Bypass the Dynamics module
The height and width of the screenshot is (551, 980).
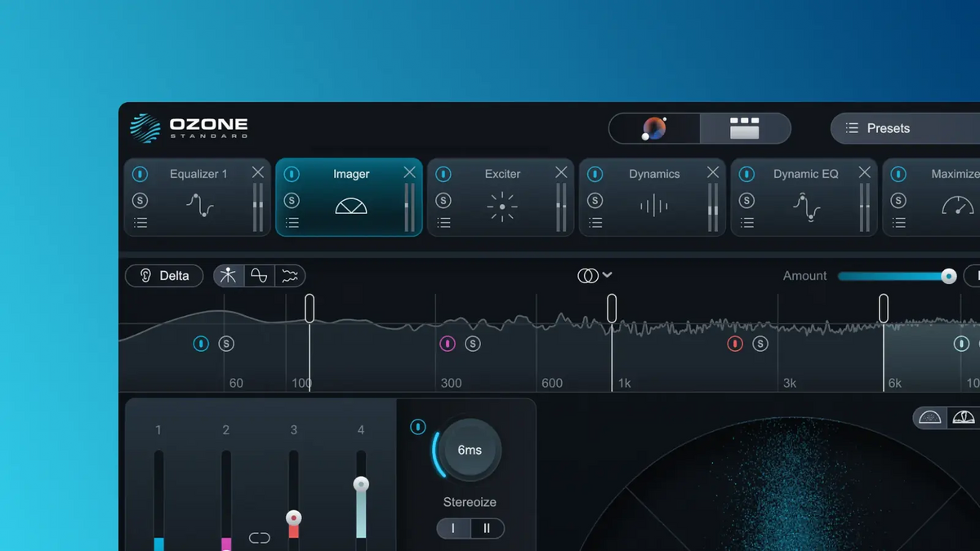(x=595, y=174)
